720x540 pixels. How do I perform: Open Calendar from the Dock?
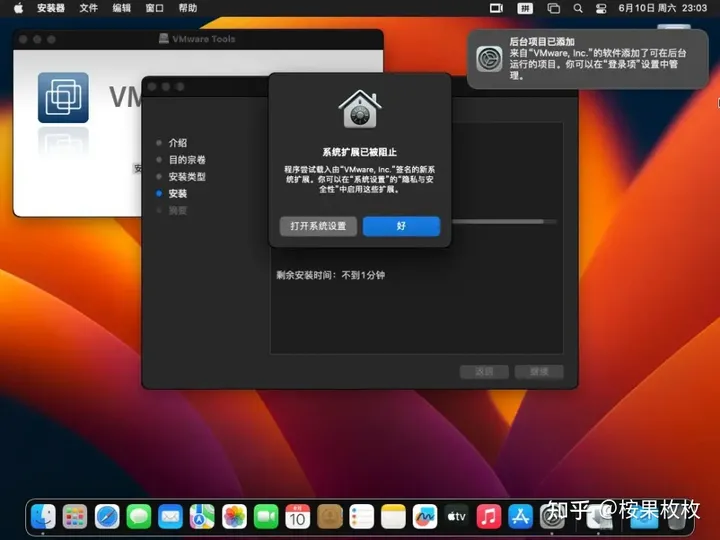298,517
